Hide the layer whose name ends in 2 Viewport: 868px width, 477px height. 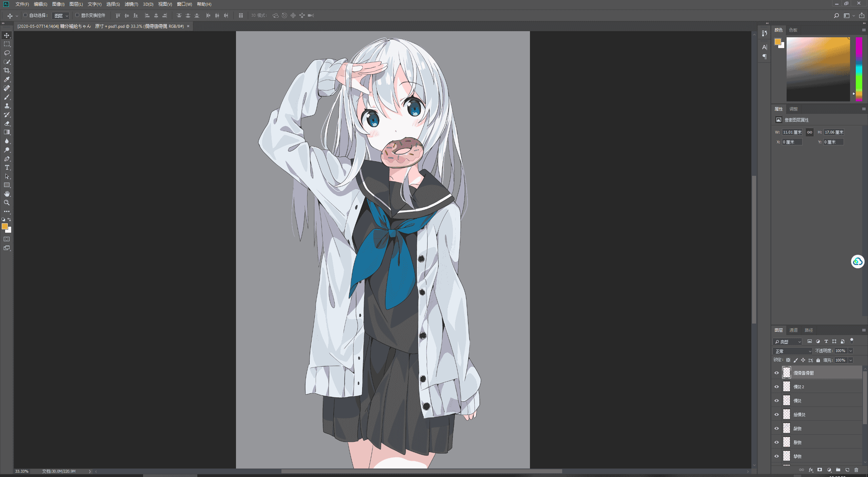pyautogui.click(x=776, y=387)
